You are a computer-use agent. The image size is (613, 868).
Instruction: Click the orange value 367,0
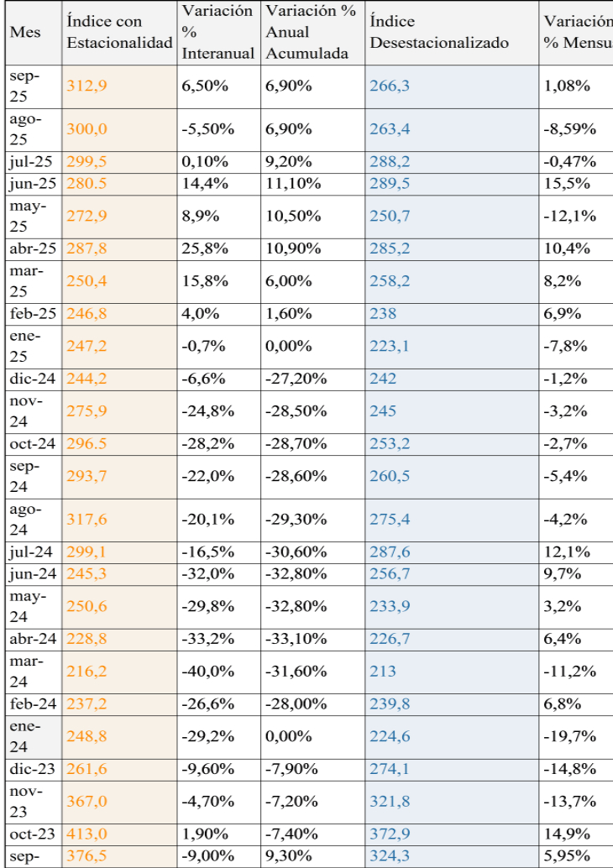(86, 802)
